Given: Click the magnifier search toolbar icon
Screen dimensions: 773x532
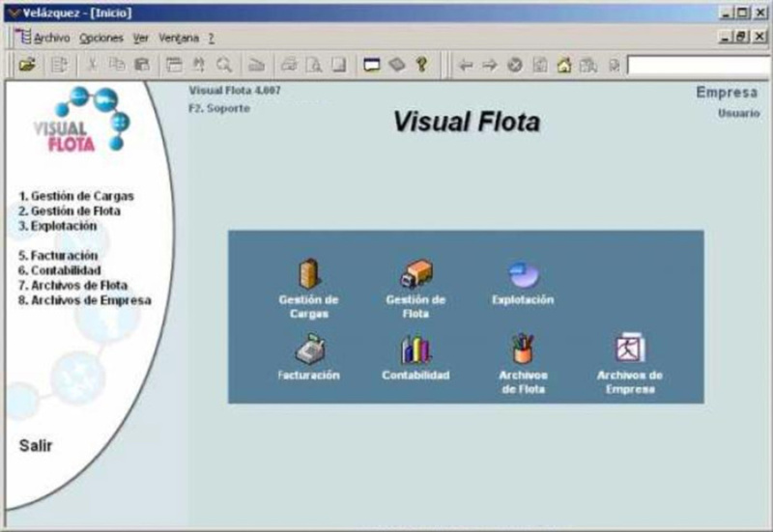Looking at the screenshot, I should point(224,65).
